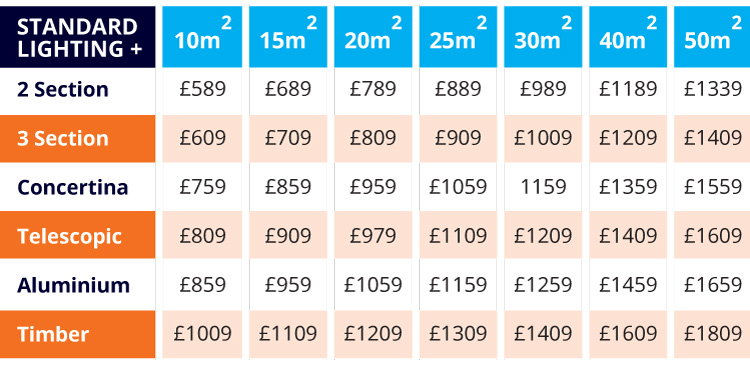Select the £1059 Aluminium 20m² price
Image resolution: width=750 pixels, height=365 pixels.
click(x=373, y=285)
